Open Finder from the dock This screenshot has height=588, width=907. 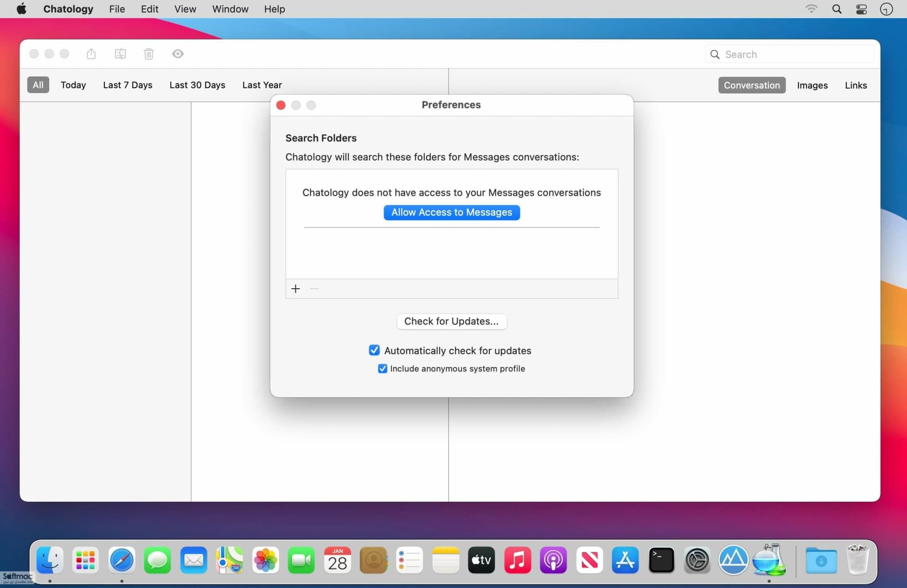tap(50, 560)
